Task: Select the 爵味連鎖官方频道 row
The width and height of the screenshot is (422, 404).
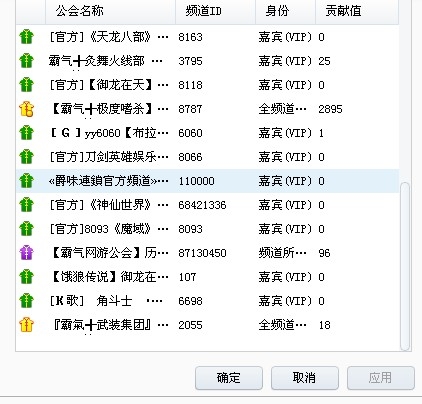Action: coord(207,181)
